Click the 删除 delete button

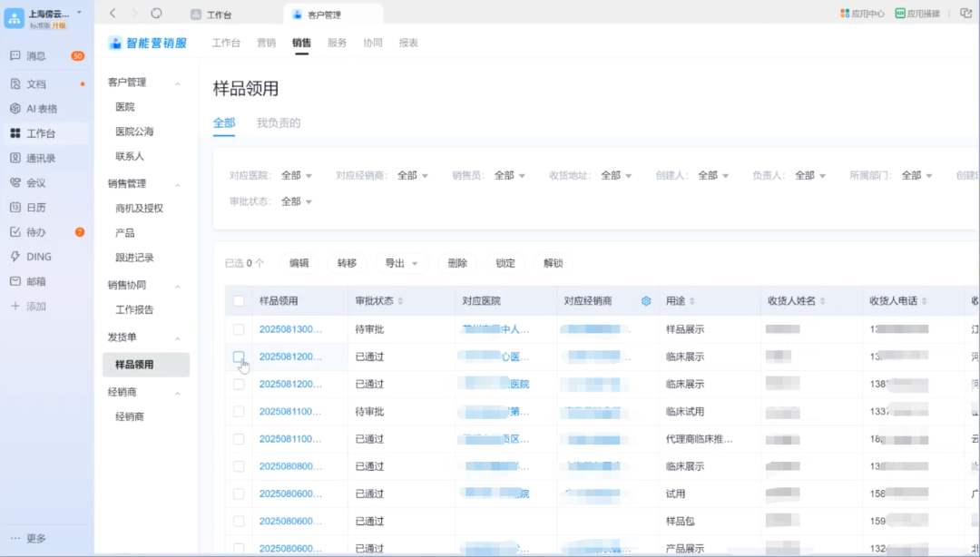[457, 263]
